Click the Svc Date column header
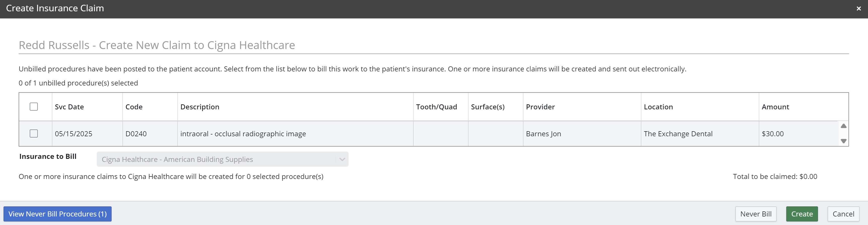Image resolution: width=868 pixels, height=225 pixels. pyautogui.click(x=70, y=107)
